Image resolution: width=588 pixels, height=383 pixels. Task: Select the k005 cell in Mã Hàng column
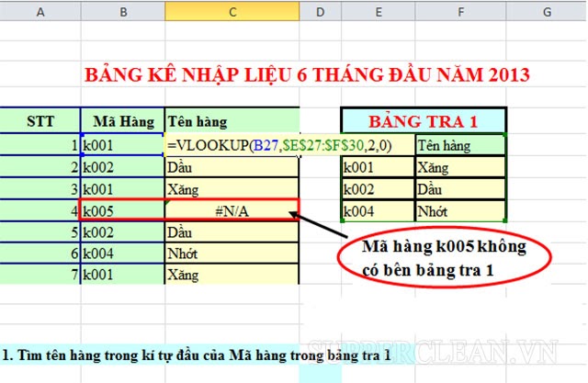[122, 210]
